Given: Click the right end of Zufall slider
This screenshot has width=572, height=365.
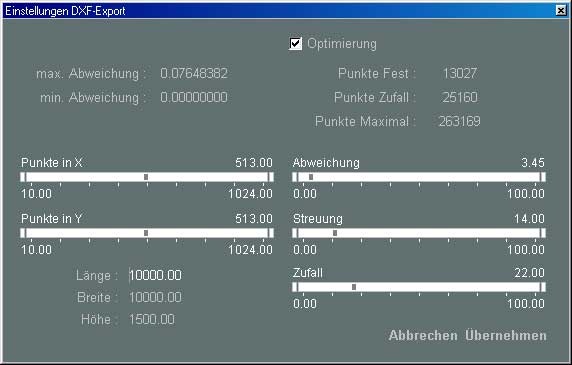Looking at the screenshot, I should pos(543,287).
